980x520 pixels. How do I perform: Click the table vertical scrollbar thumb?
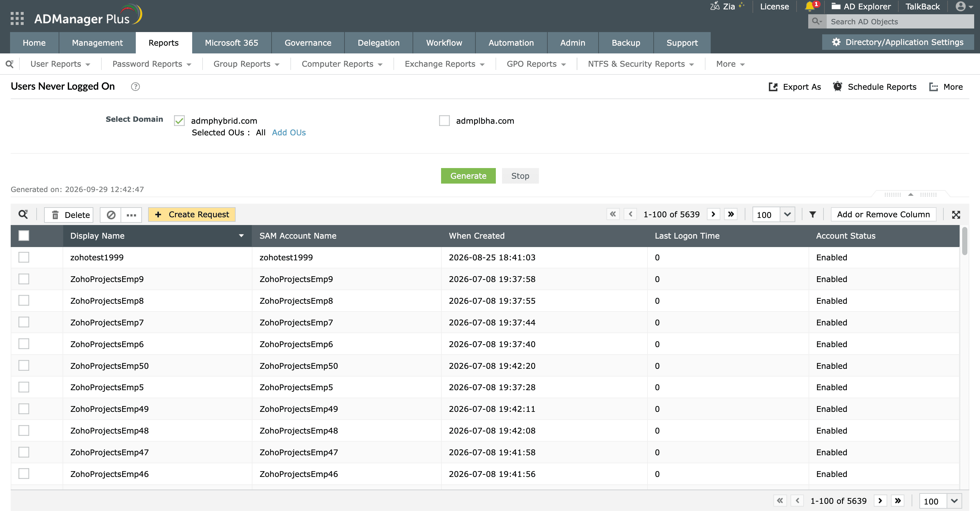[964, 241]
